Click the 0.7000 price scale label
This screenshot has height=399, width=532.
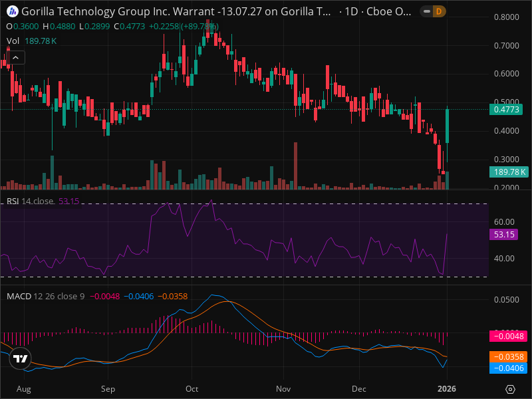(x=506, y=45)
